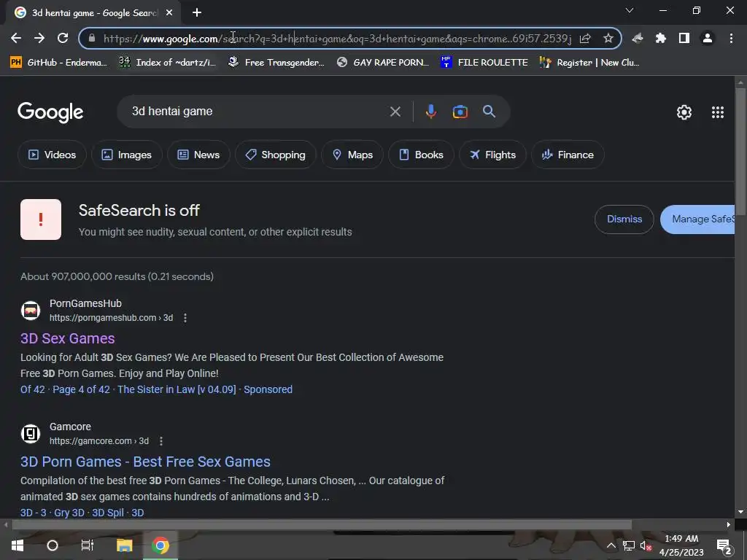
Task: Select the Google Search browser tab
Action: coord(93,13)
